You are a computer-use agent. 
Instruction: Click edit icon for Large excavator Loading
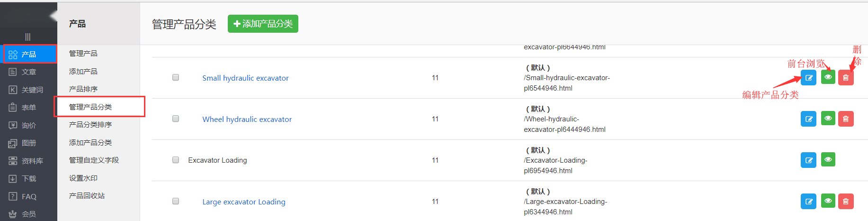point(808,202)
